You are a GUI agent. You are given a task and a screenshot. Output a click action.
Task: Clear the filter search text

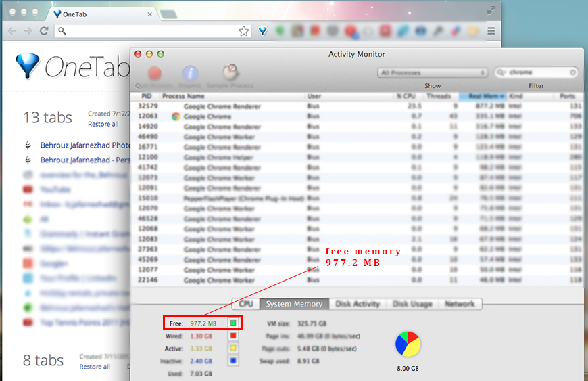coord(572,72)
